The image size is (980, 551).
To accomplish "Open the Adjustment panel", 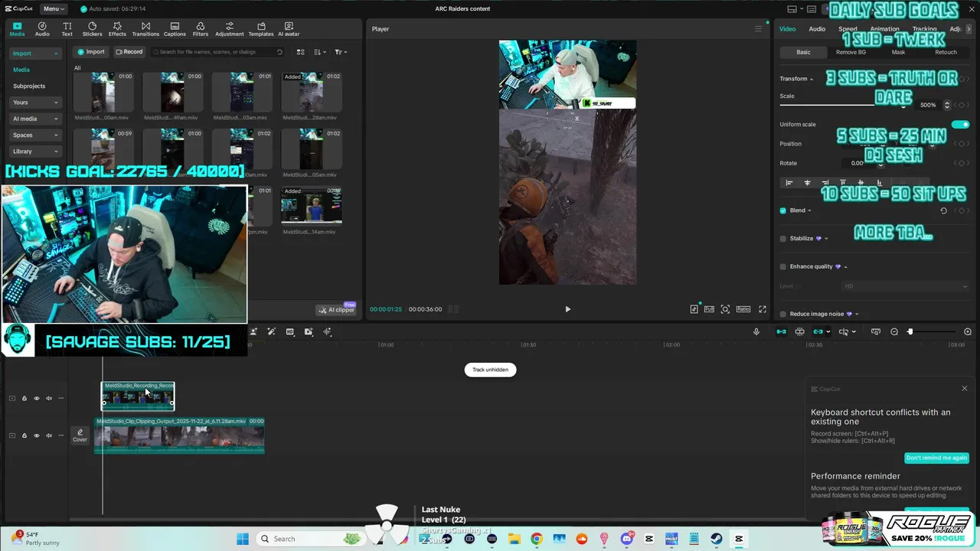I will 230,29.
